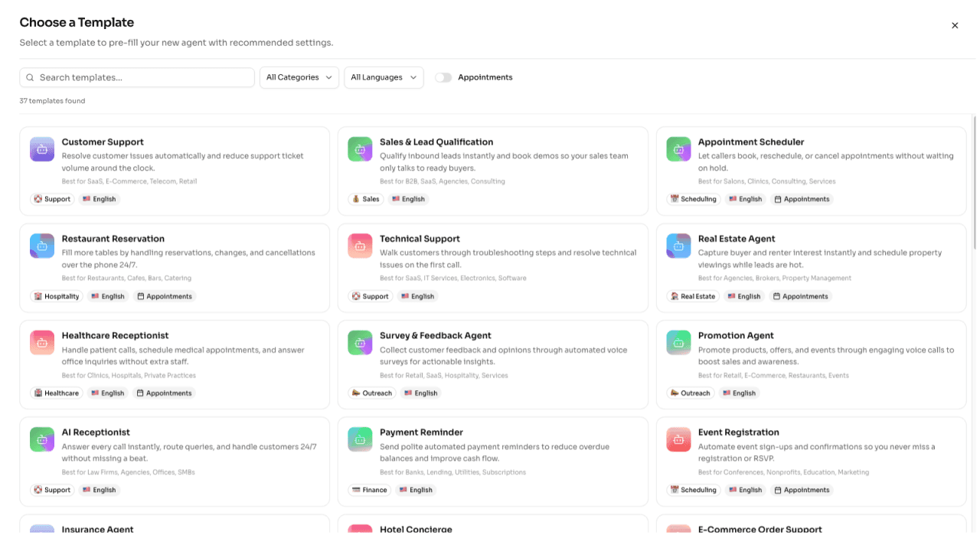Click 'Best for B2B, SaaS, Agencies, Consulting'
980x551 pixels.
443,181
